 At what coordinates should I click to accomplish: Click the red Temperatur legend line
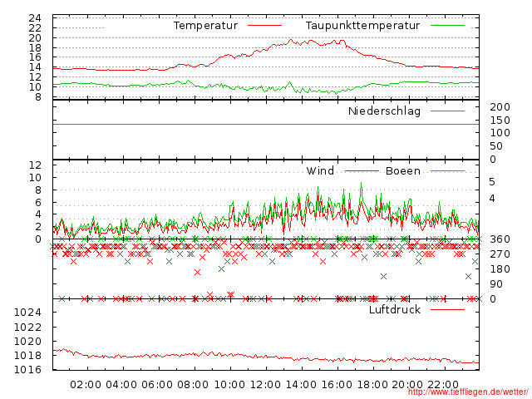click(x=264, y=26)
